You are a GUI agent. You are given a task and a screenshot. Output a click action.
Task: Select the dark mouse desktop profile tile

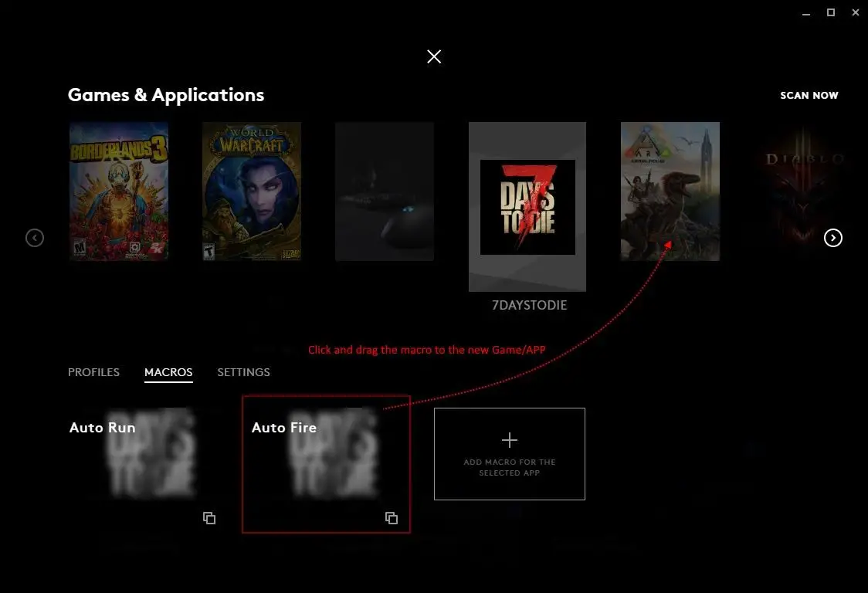pyautogui.click(x=385, y=191)
